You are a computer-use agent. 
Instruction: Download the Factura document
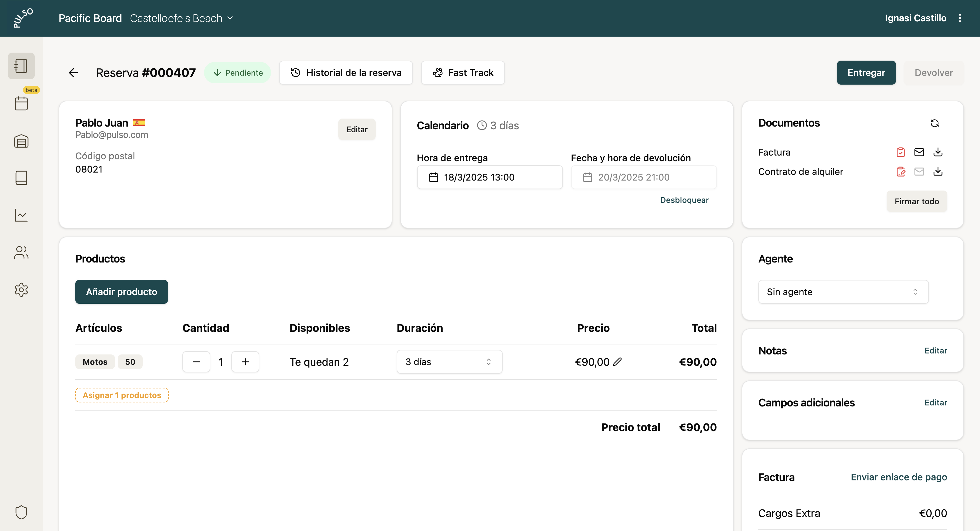point(938,153)
